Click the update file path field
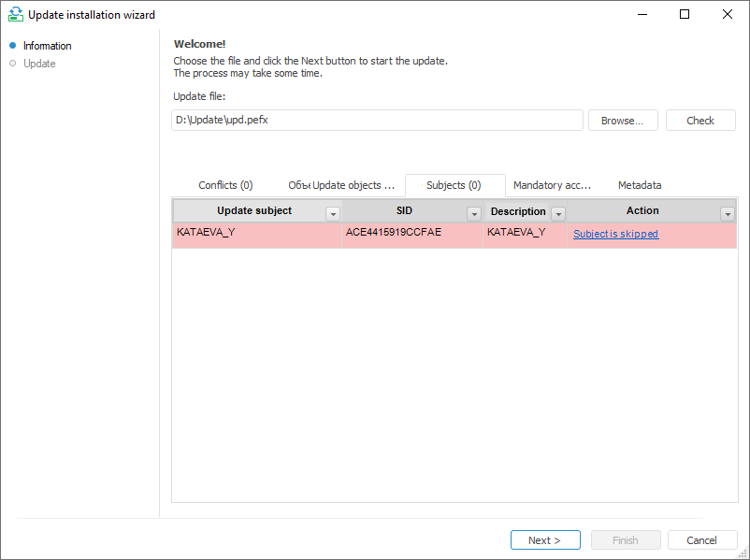Viewport: 750px width, 560px height. pos(378,121)
